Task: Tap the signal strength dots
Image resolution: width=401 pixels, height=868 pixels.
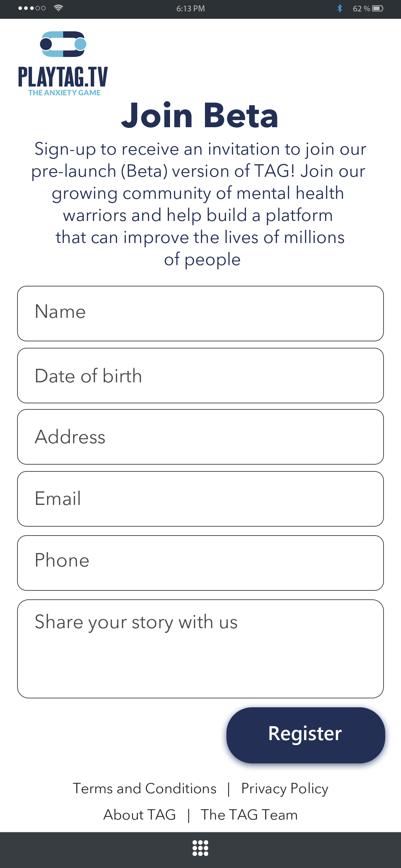Action: coord(32,8)
